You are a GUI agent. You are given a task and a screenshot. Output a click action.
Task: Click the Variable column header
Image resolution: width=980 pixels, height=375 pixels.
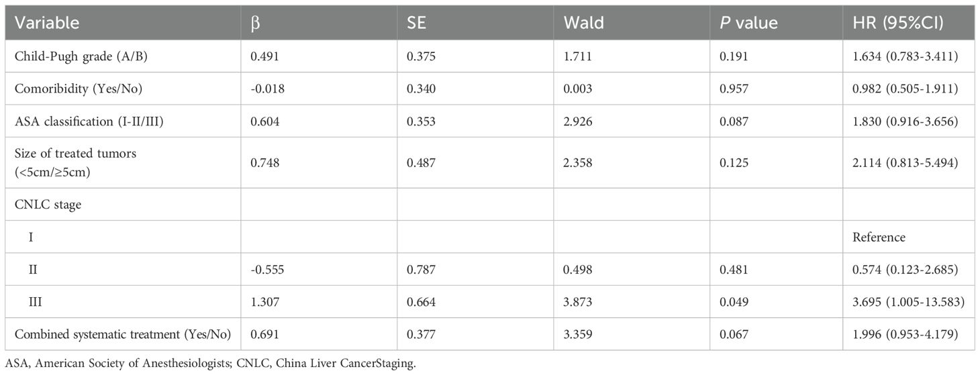(x=47, y=23)
